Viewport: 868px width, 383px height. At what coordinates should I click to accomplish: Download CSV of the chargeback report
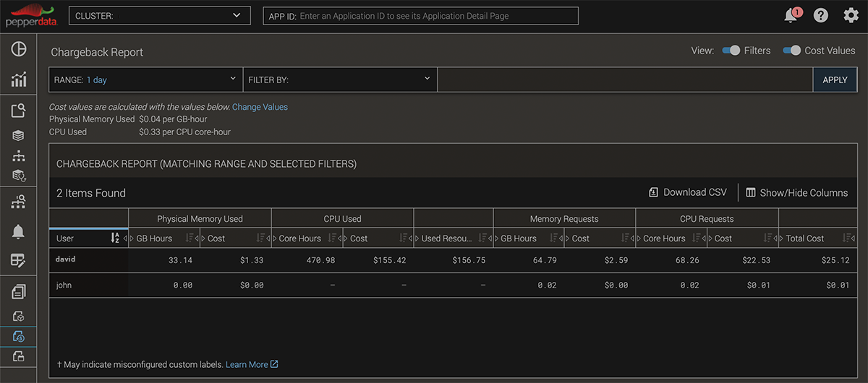click(x=688, y=192)
